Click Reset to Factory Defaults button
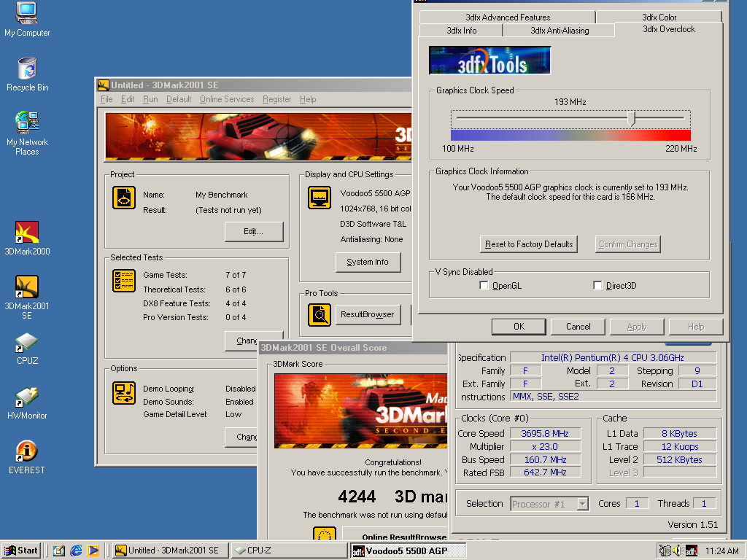The image size is (747, 560). pyautogui.click(x=529, y=244)
